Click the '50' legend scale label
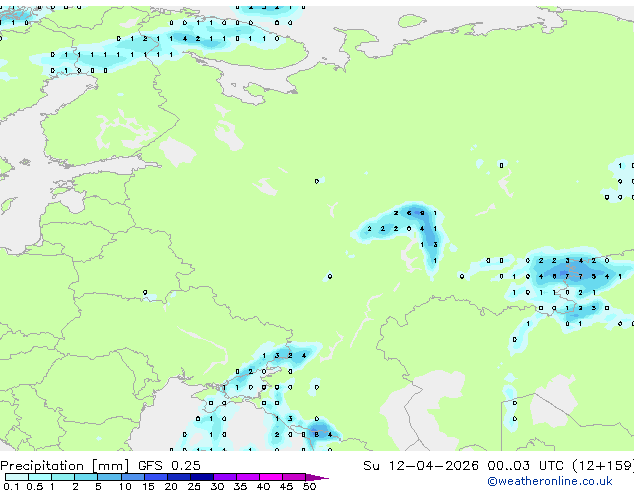The image size is (634, 490). coord(309,486)
